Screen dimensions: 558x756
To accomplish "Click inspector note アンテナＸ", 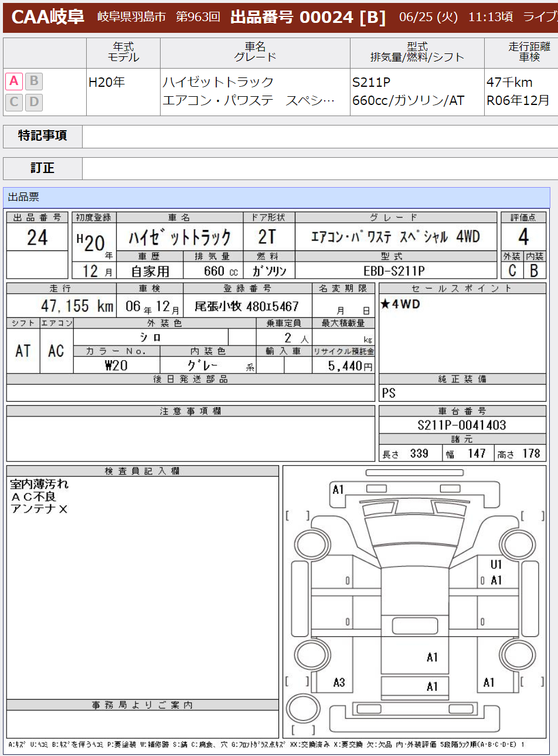I will coord(39,509).
